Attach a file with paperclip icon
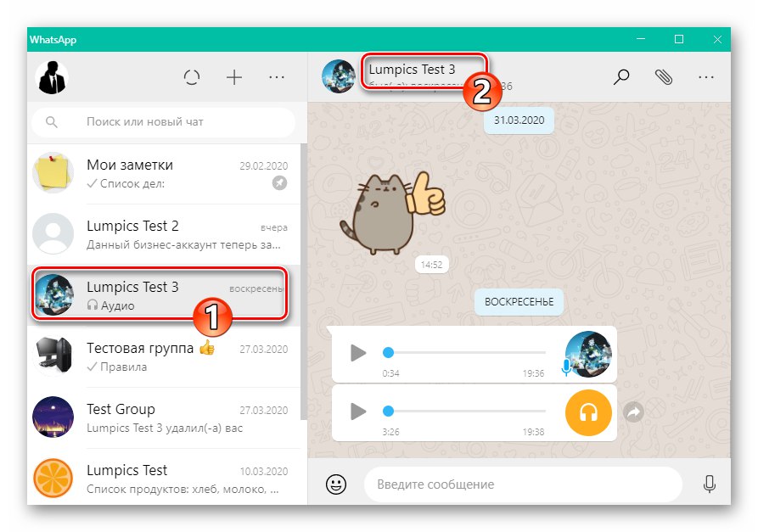 point(664,77)
